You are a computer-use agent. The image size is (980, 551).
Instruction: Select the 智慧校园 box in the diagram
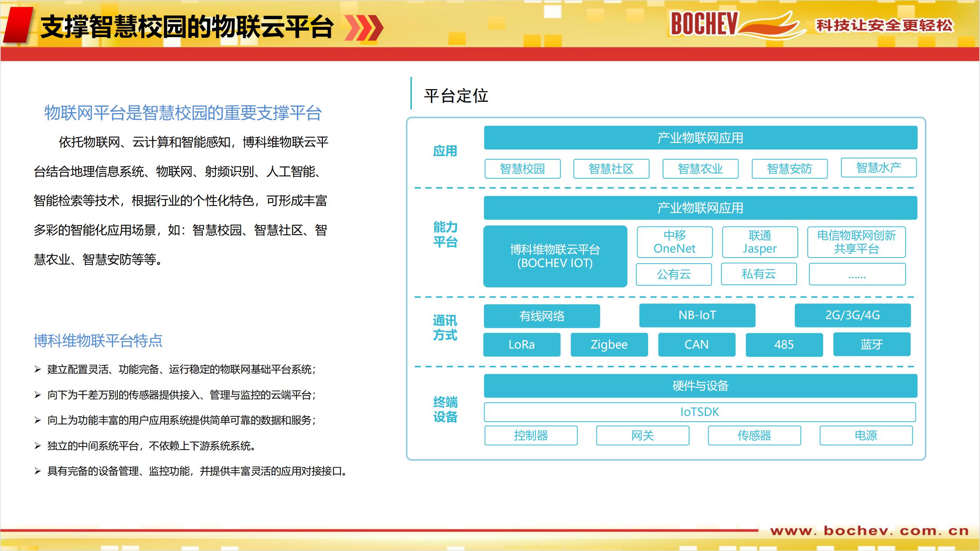click(523, 169)
